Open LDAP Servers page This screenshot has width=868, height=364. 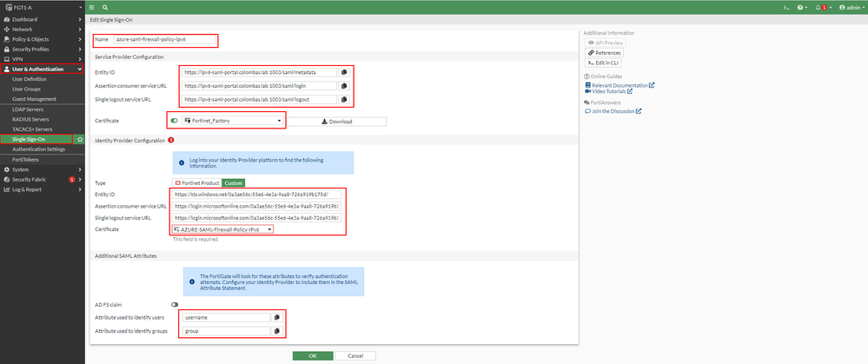tap(28, 109)
